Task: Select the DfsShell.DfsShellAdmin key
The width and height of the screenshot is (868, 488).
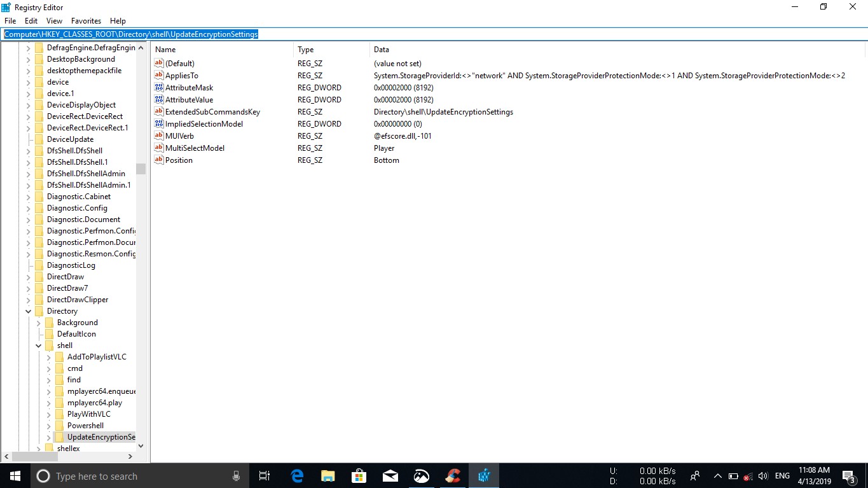Action: [86, 174]
